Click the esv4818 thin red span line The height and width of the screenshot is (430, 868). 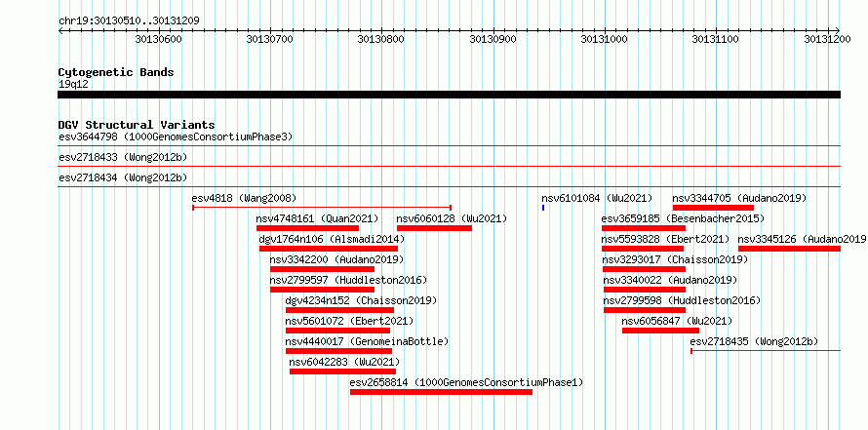click(x=322, y=208)
